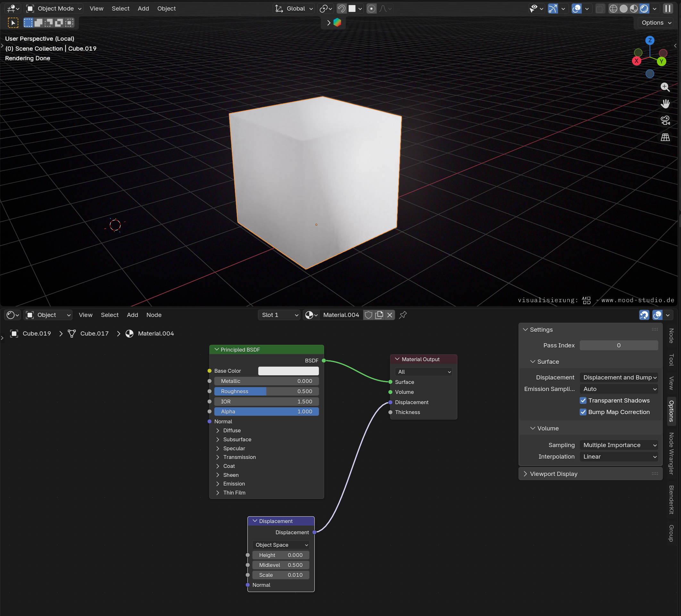Click the Pass Index value field
Image resolution: width=681 pixels, height=616 pixels.
pyautogui.click(x=619, y=345)
